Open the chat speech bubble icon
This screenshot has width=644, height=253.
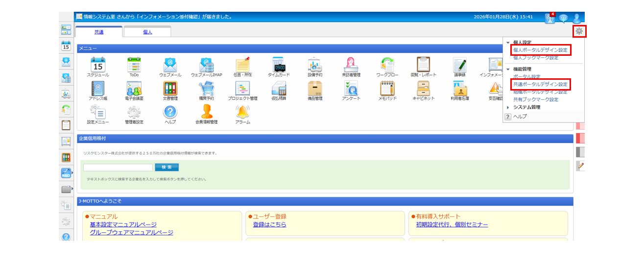coord(564,18)
